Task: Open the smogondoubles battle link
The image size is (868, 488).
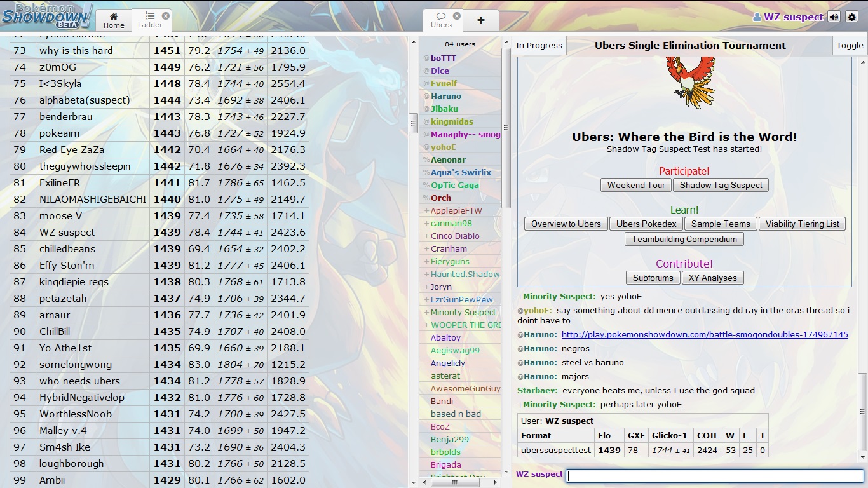Action: coord(705,334)
